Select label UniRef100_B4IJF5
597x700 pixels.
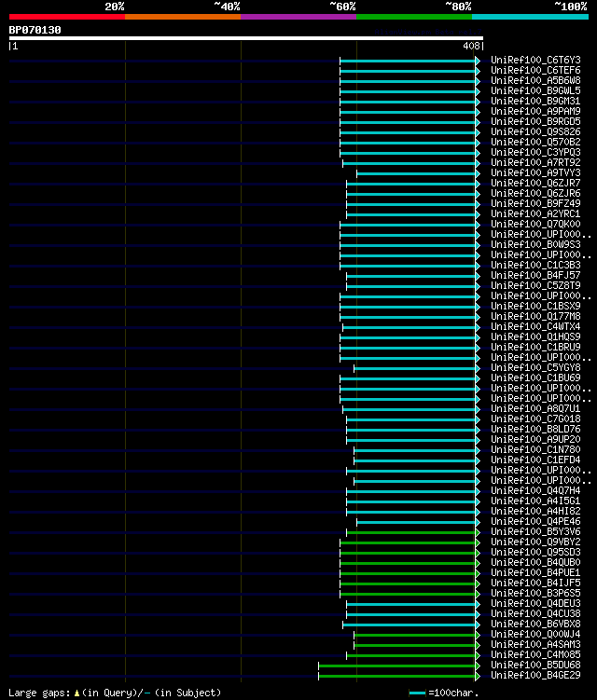click(x=535, y=583)
